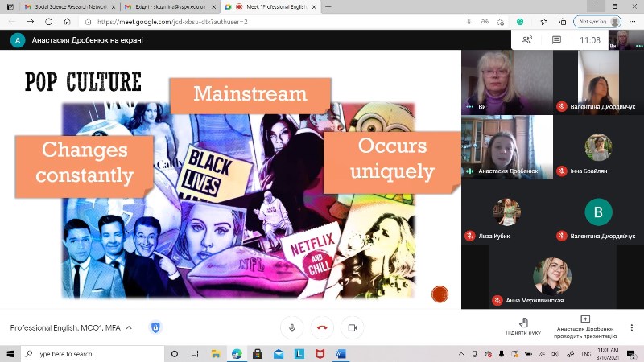Select Анастасия Дробенюк's video tile
The height and width of the screenshot is (362, 644).
point(507,147)
